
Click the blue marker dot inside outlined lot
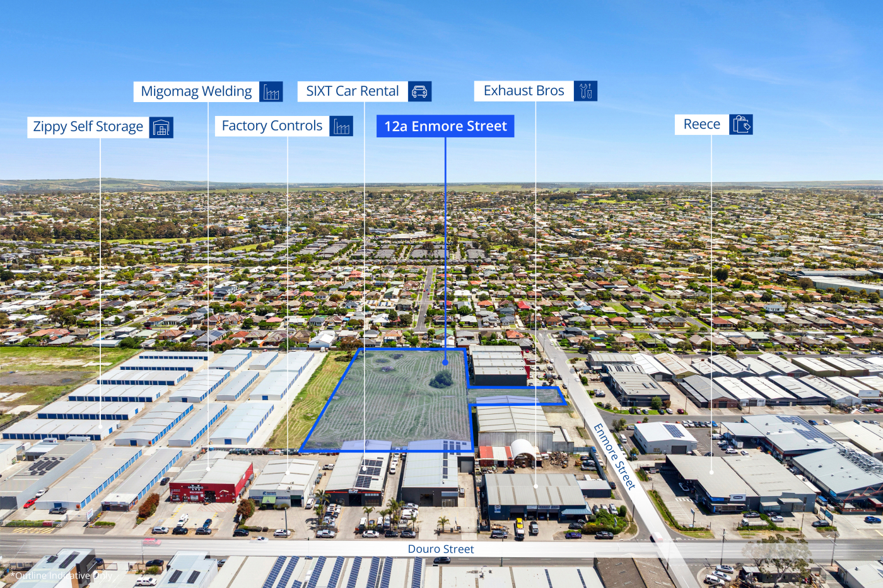(x=445, y=362)
